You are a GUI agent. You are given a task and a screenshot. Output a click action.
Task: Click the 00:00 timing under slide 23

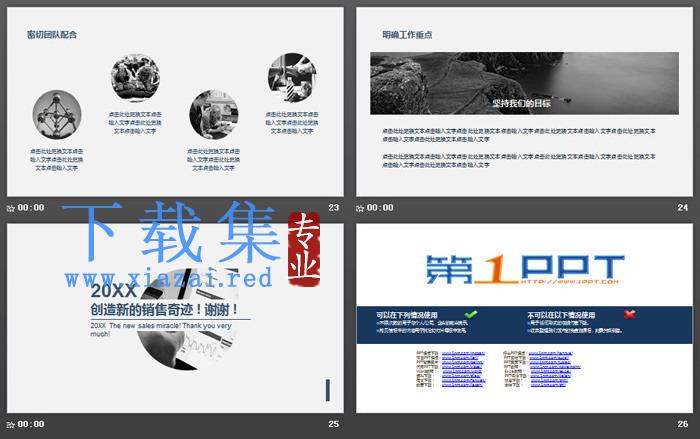point(31,208)
